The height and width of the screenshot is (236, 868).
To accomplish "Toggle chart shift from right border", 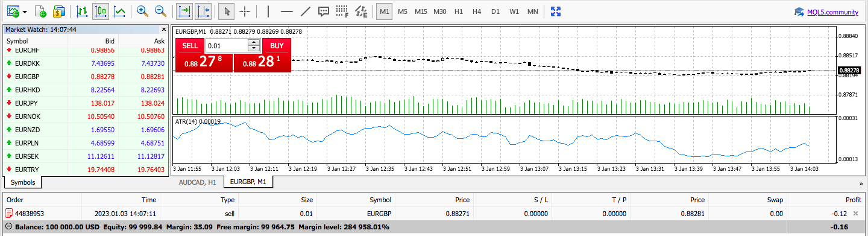I will tap(203, 11).
